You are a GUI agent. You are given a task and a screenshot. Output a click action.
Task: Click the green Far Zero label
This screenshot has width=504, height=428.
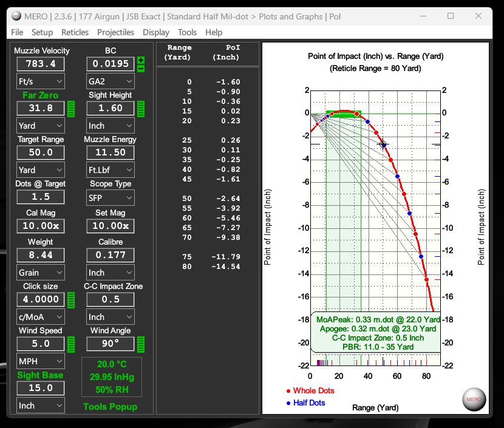click(x=41, y=95)
